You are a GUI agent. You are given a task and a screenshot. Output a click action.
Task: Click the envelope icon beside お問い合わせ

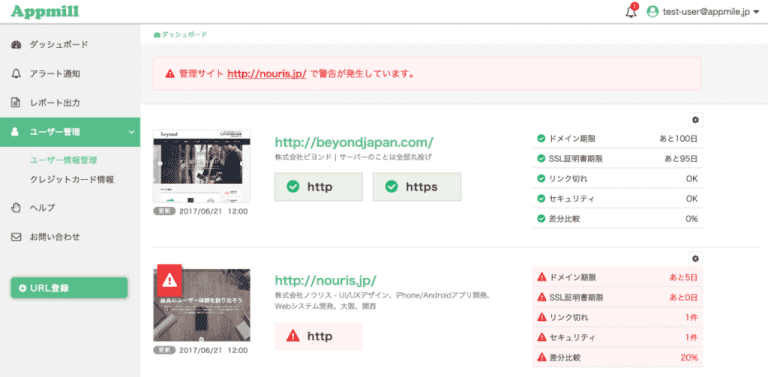[16, 237]
